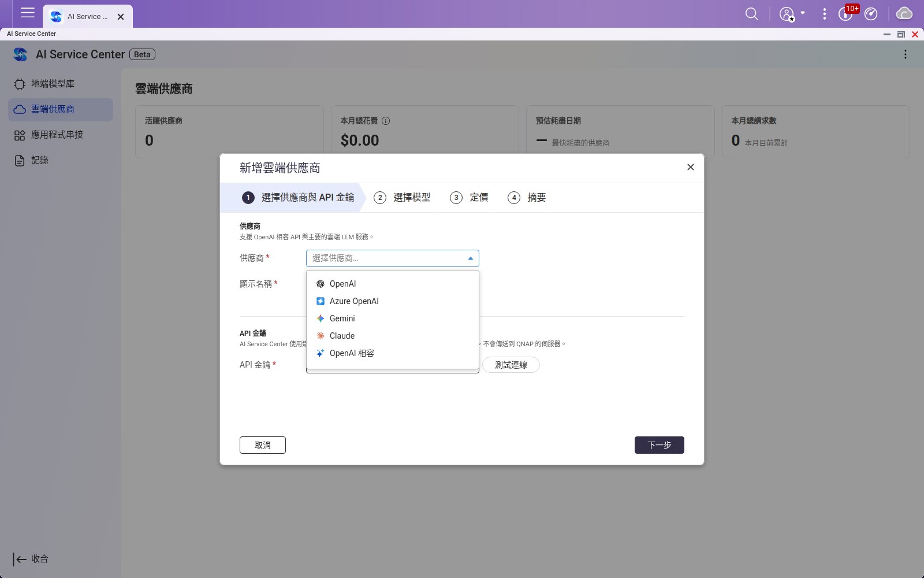Image resolution: width=924 pixels, height=578 pixels.
Task: Click the 預估耗盡日期 card title
Action: coord(558,121)
